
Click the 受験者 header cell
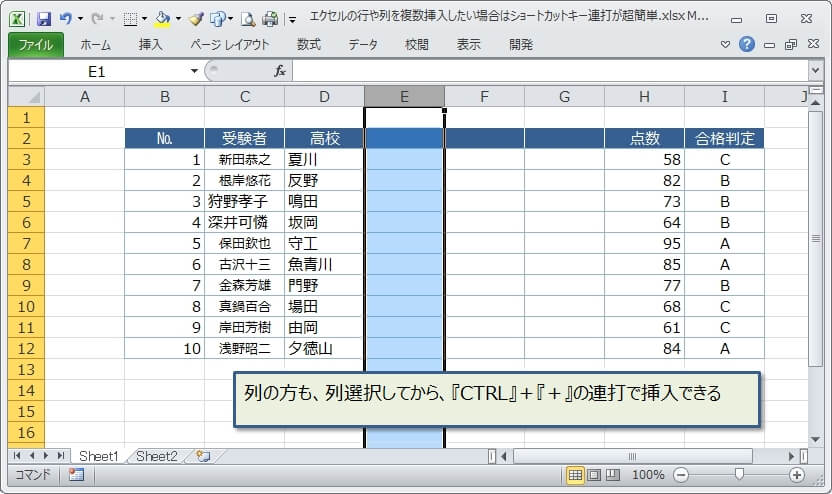pyautogui.click(x=244, y=138)
